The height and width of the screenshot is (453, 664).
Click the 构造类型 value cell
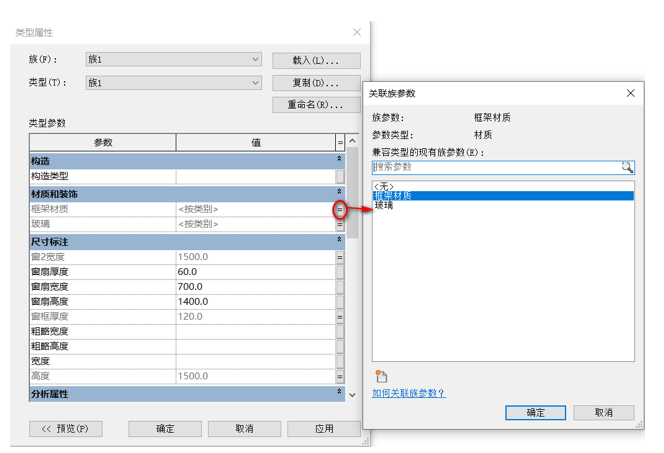click(256, 176)
